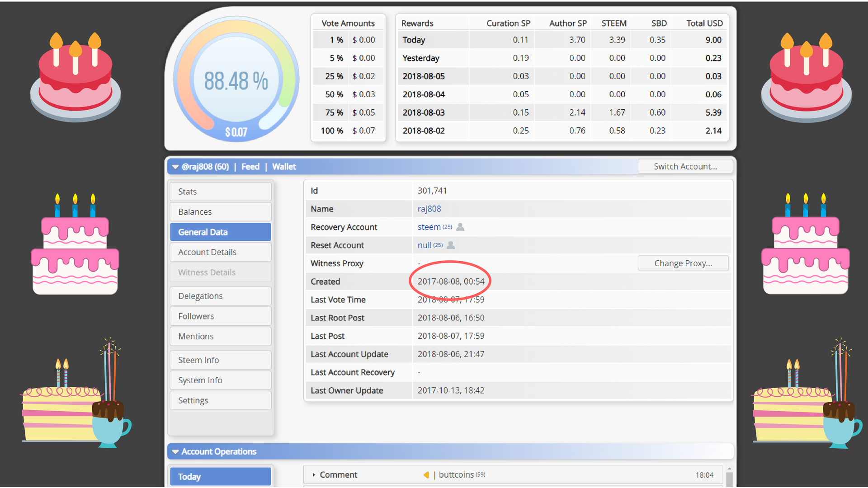868x488 pixels.
Task: Click the orange arrow icon in Comment row
Action: (x=426, y=475)
